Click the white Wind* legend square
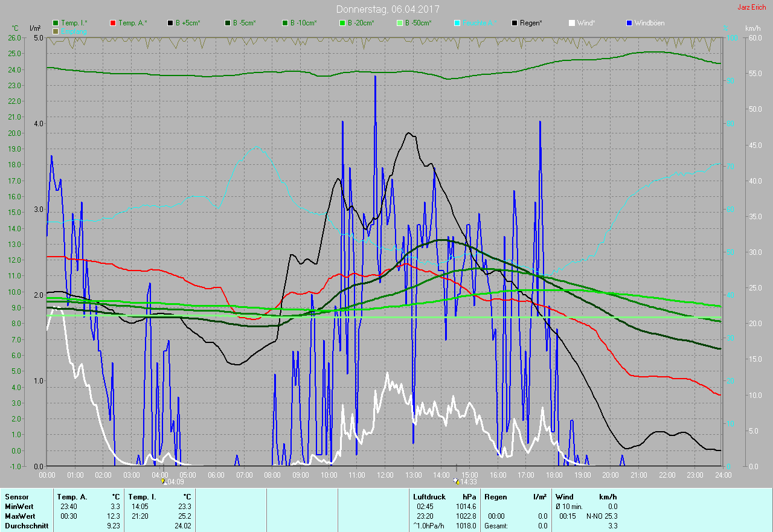Screen dimensions: 773x532 (x=572, y=23)
